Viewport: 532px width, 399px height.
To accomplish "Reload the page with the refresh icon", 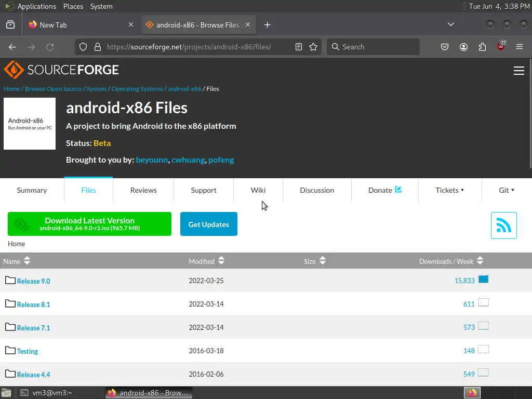I will 50,47.
